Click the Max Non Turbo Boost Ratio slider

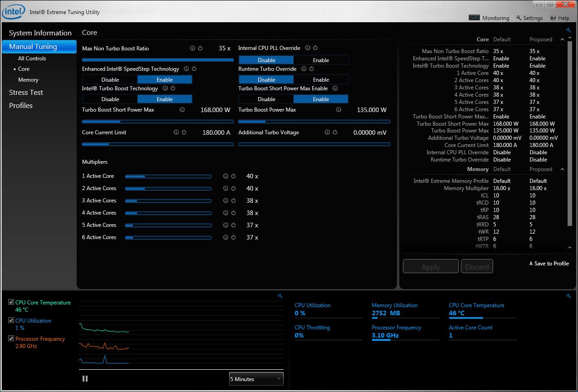click(x=158, y=60)
